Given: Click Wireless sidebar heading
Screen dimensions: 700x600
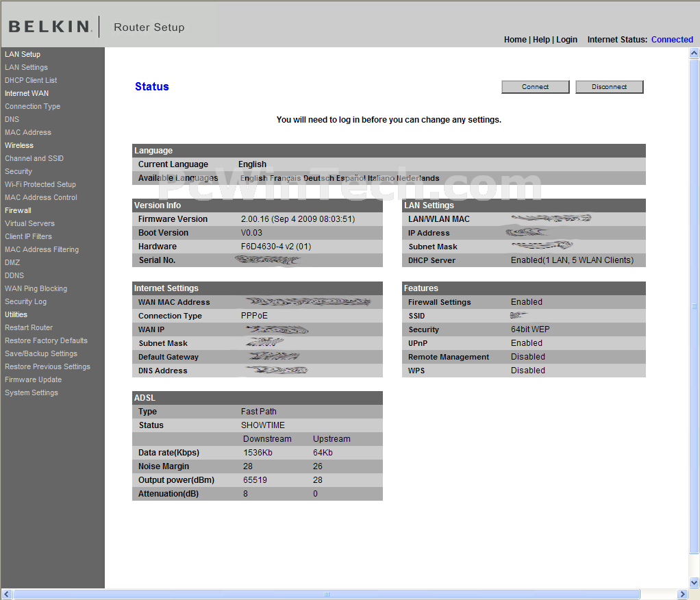Looking at the screenshot, I should (19, 145).
